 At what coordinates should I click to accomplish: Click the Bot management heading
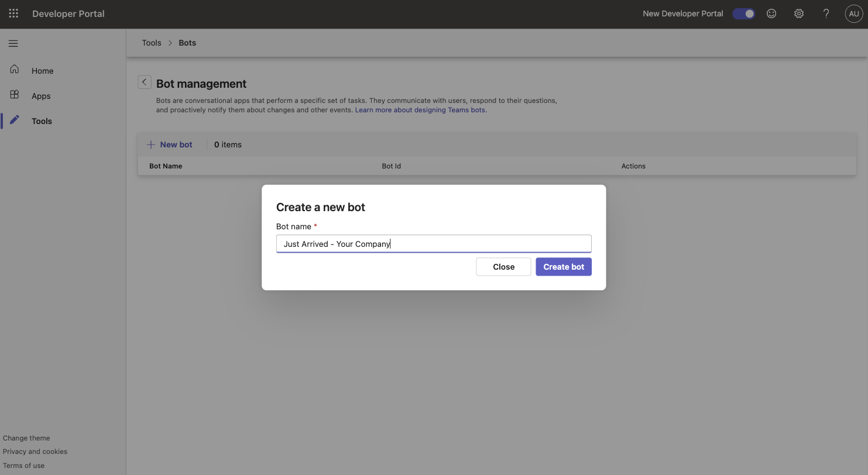[201, 84]
